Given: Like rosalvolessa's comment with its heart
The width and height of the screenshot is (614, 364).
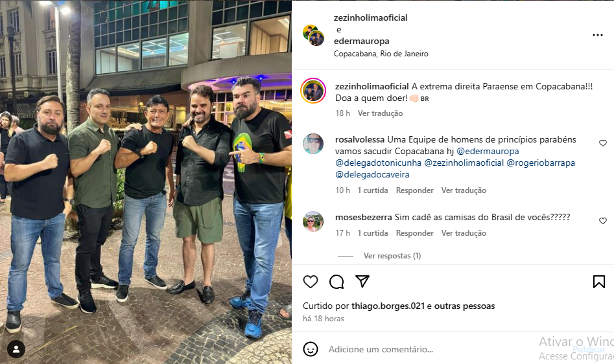Looking at the screenshot, I should [x=602, y=143].
